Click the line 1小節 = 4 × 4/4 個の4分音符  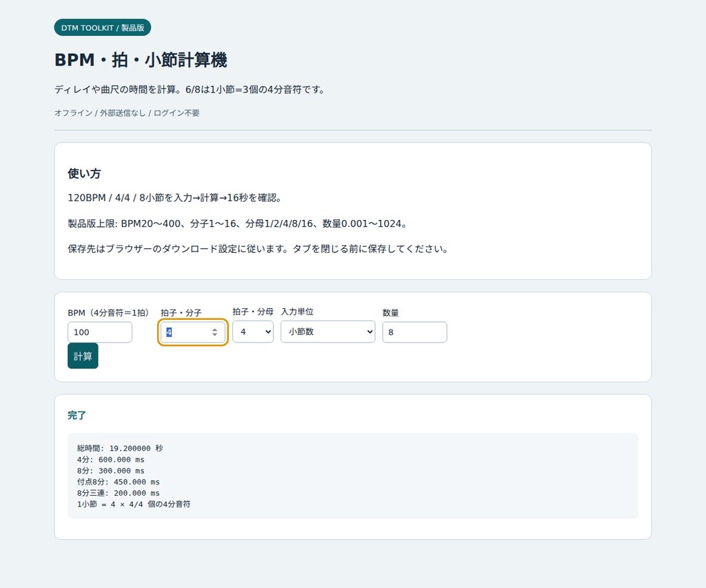point(134,505)
